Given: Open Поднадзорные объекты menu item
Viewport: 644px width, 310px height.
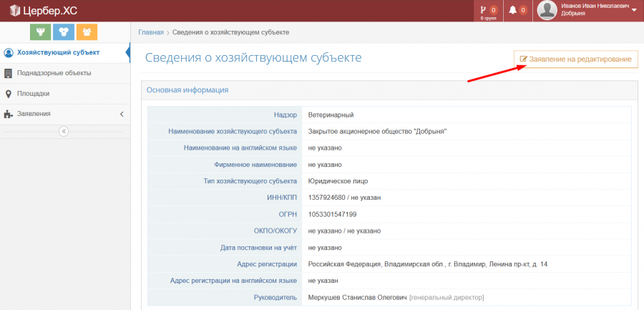Looking at the screenshot, I should click(x=54, y=73).
